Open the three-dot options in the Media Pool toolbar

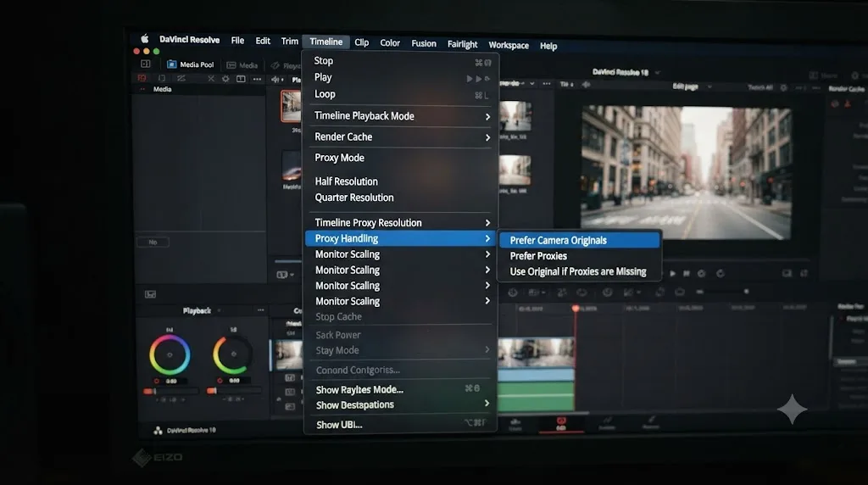point(257,79)
